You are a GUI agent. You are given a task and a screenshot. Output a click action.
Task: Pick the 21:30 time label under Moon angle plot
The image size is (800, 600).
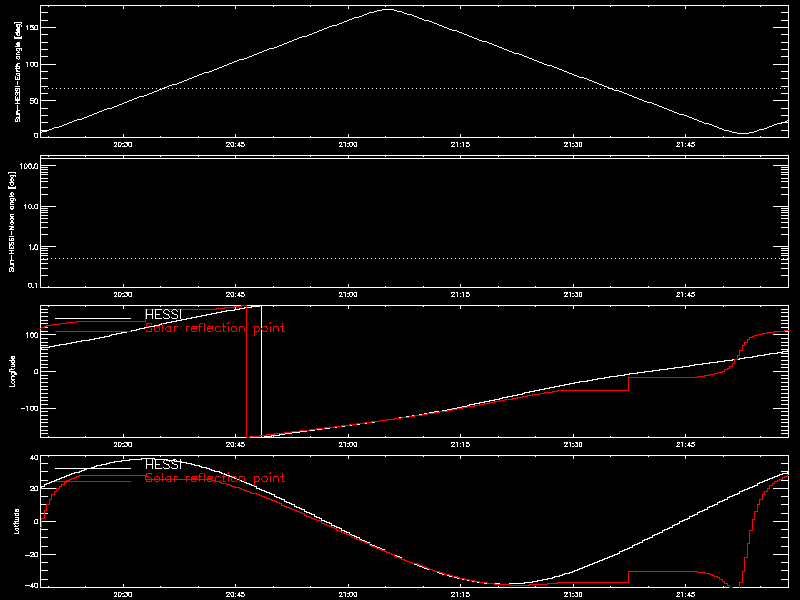coord(573,295)
